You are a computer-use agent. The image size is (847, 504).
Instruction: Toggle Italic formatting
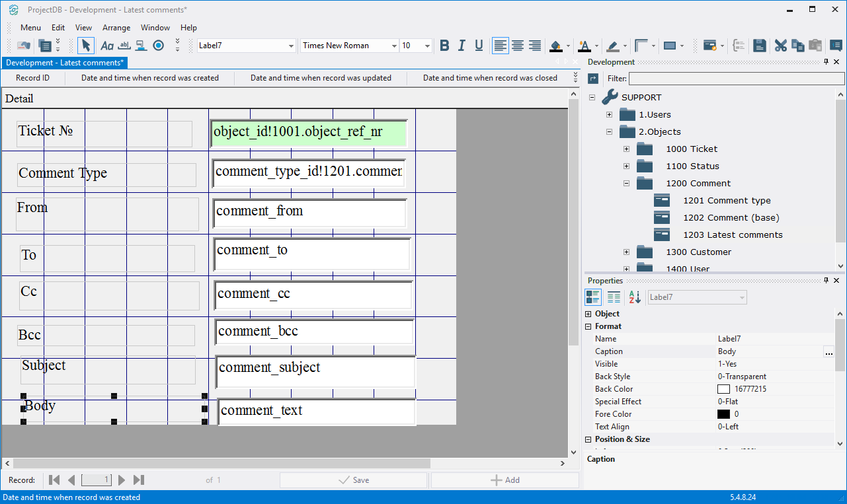coord(462,46)
